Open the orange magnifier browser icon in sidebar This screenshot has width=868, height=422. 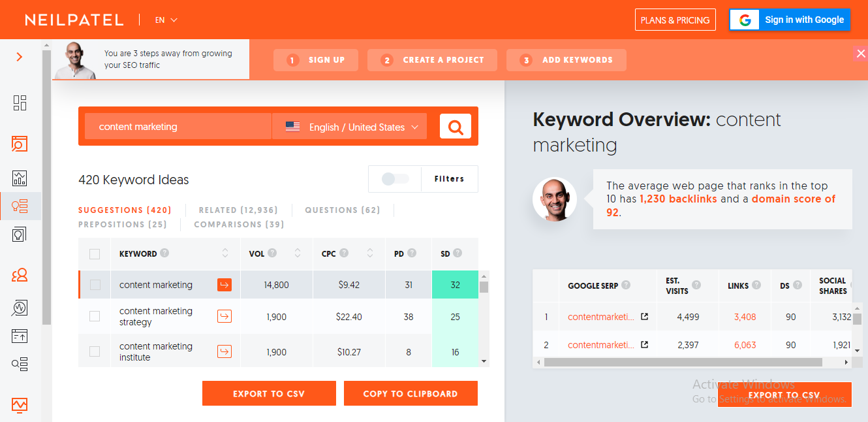tap(20, 144)
